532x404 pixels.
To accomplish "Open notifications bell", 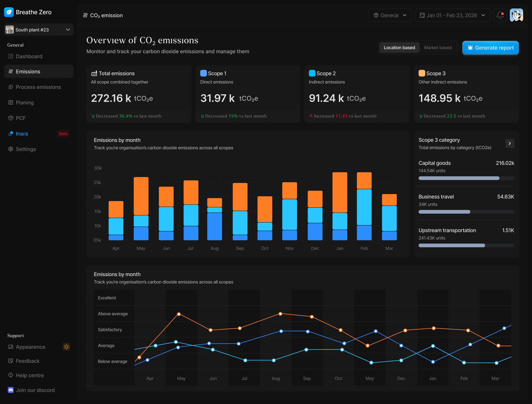I will click(500, 15).
